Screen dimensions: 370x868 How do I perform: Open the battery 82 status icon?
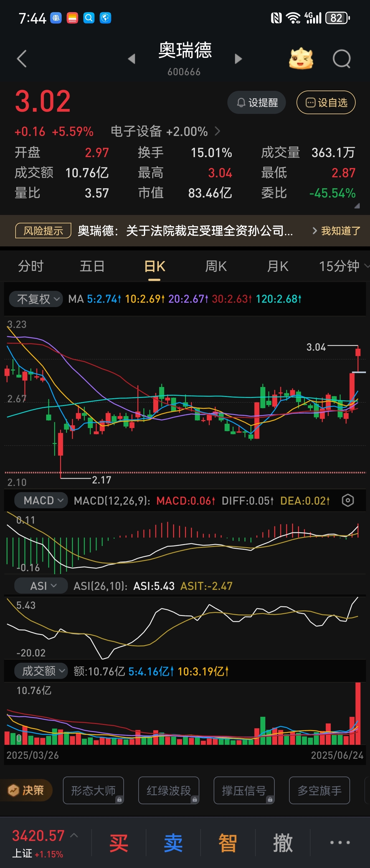pyautogui.click(x=337, y=18)
